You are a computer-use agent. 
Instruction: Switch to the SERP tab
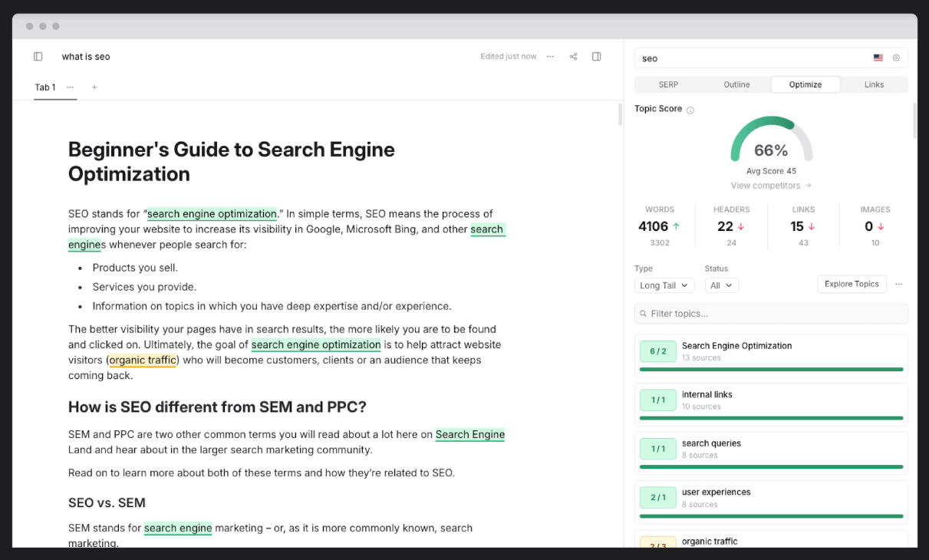(668, 84)
